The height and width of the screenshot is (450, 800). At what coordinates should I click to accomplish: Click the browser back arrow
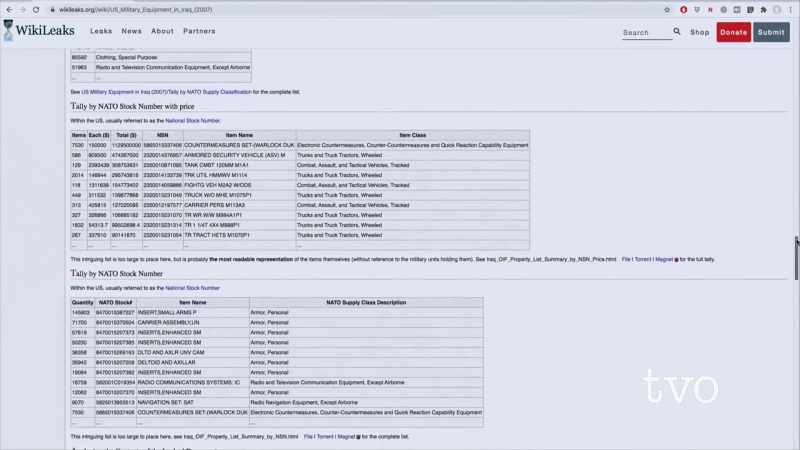pos(9,10)
